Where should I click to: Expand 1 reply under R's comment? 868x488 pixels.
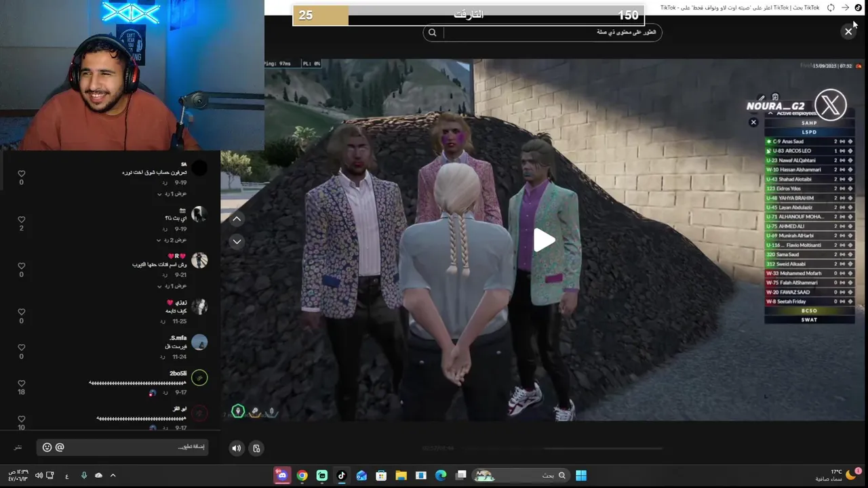point(172,286)
